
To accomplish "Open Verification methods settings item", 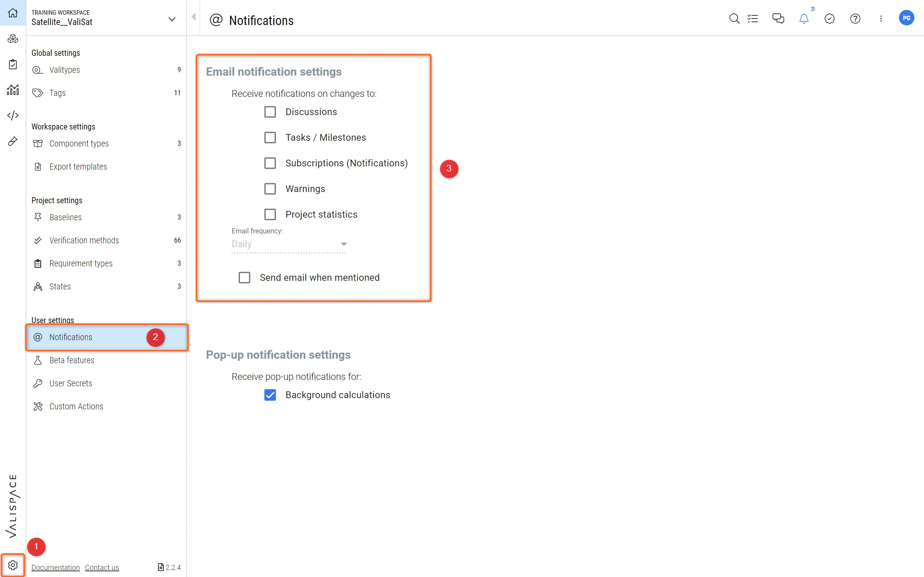I will click(84, 240).
